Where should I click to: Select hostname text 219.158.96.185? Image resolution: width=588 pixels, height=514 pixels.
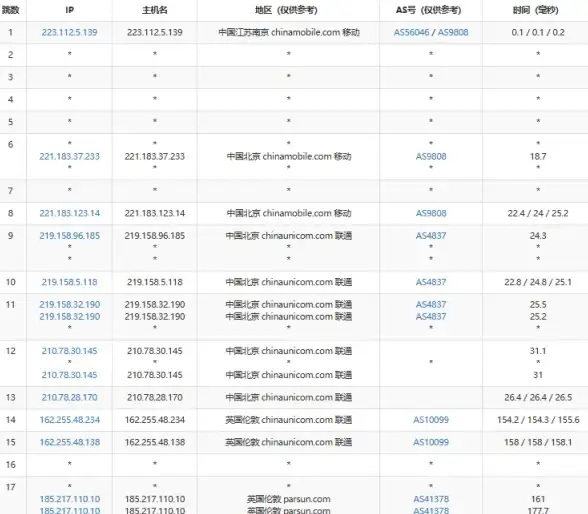154,236
